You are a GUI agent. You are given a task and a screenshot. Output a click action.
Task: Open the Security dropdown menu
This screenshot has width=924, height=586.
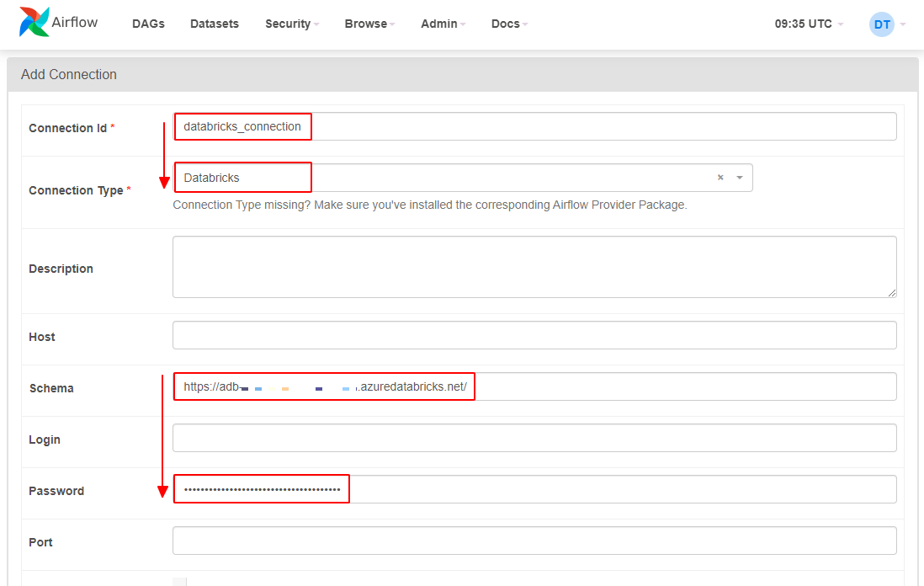292,24
